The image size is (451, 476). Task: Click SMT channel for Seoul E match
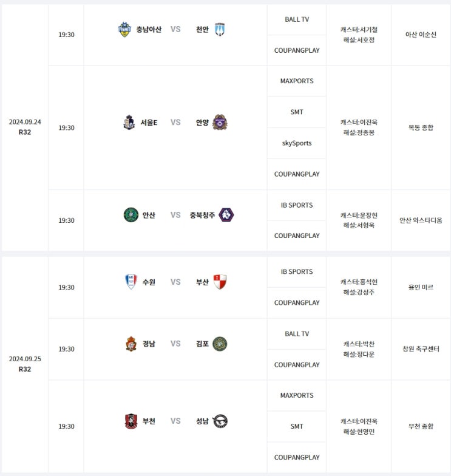click(x=297, y=112)
